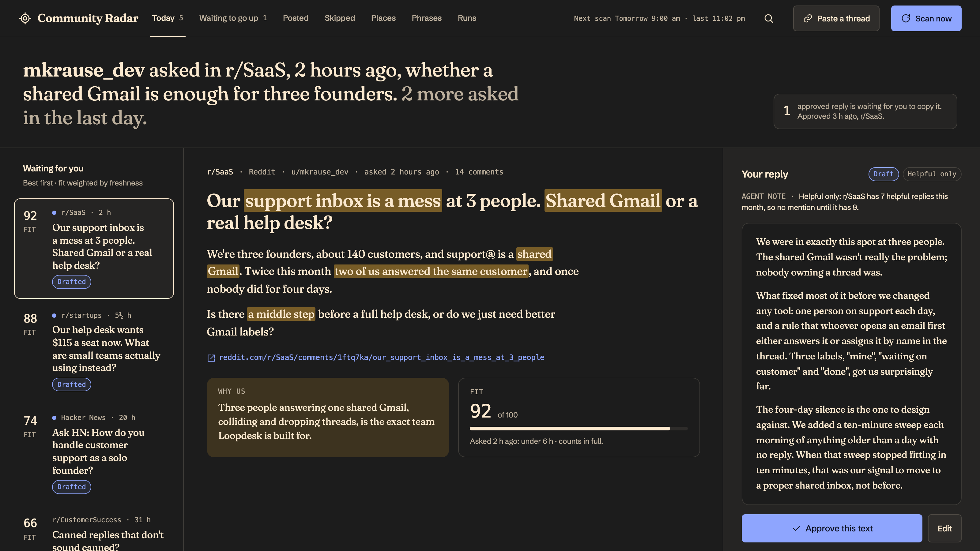Expand the approved reply waiting notice
980x551 pixels.
click(x=865, y=111)
